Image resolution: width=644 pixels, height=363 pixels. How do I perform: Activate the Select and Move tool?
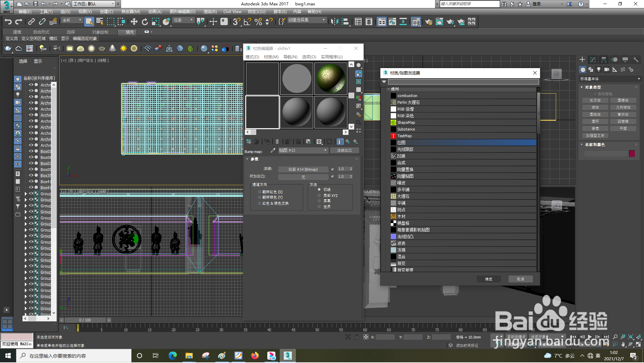(134, 22)
